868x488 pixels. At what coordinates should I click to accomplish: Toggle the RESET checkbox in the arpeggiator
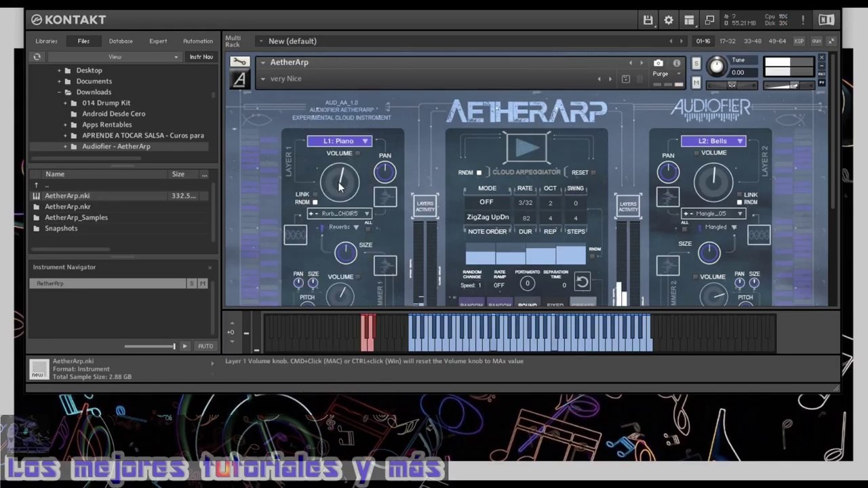[x=593, y=173]
